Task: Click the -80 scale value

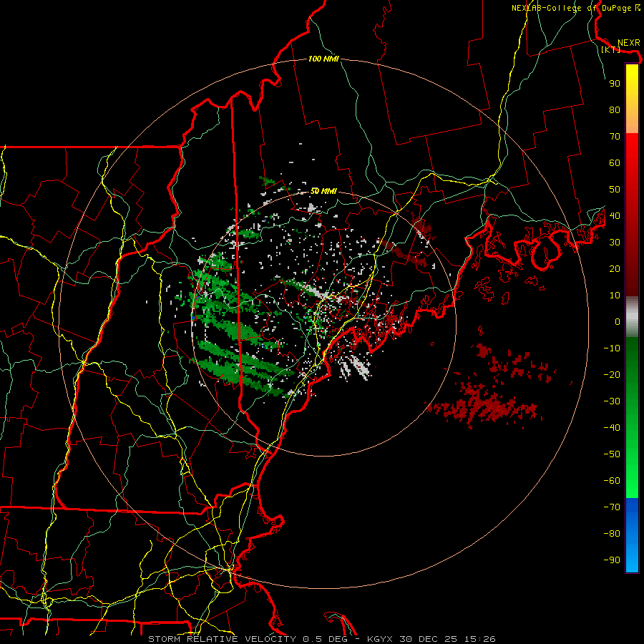Action: click(x=612, y=534)
